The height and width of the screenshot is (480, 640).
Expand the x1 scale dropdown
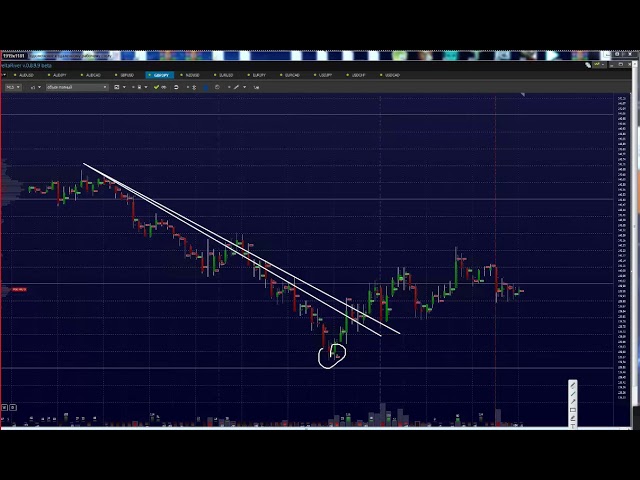point(34,87)
